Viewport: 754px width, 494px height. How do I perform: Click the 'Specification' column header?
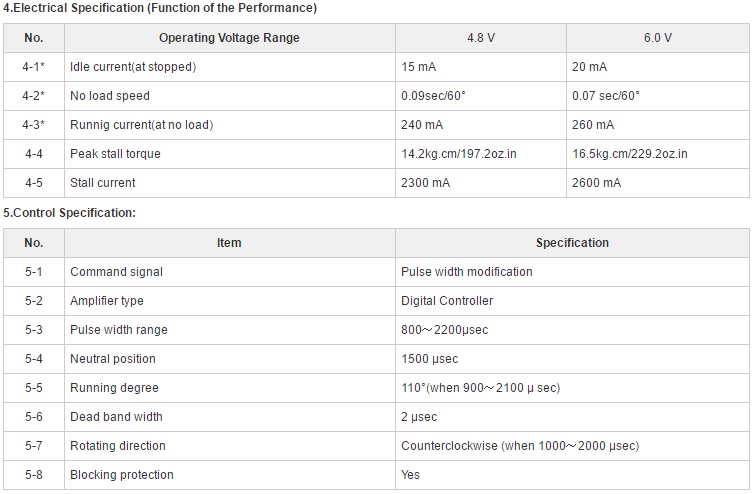tap(572, 243)
